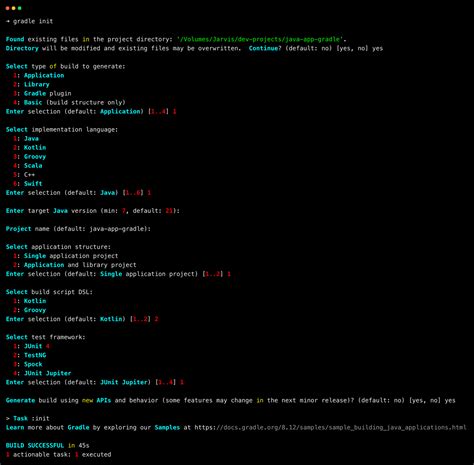Click the '2: TestNG' test framework option
This screenshot has height=465, width=474.
[x=30, y=355]
